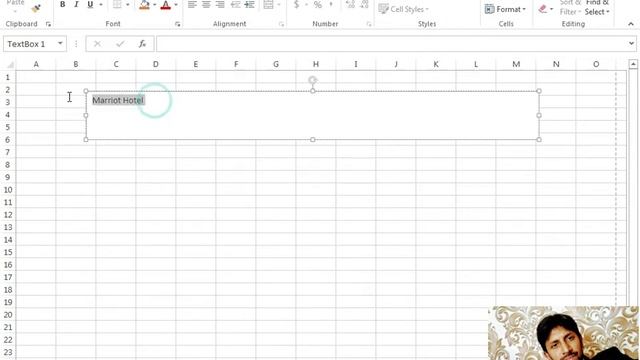Screen dimensions: 640x360
Task: Click the textbox top-left sizing handle
Action: (x=86, y=91)
